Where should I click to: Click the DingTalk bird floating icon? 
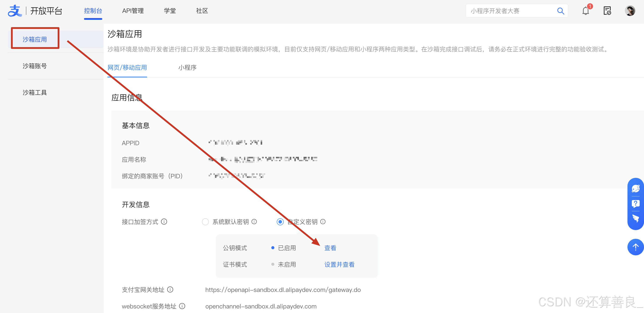point(635,218)
